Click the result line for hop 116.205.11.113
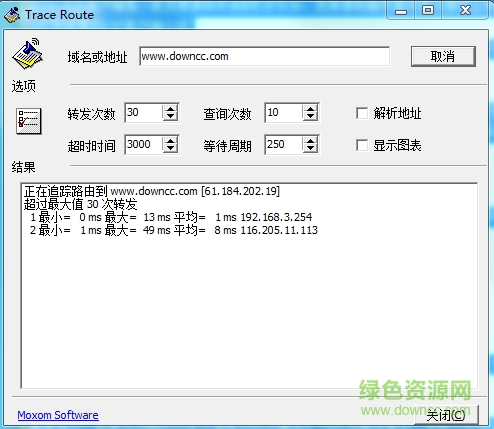 pyautogui.click(x=174, y=230)
